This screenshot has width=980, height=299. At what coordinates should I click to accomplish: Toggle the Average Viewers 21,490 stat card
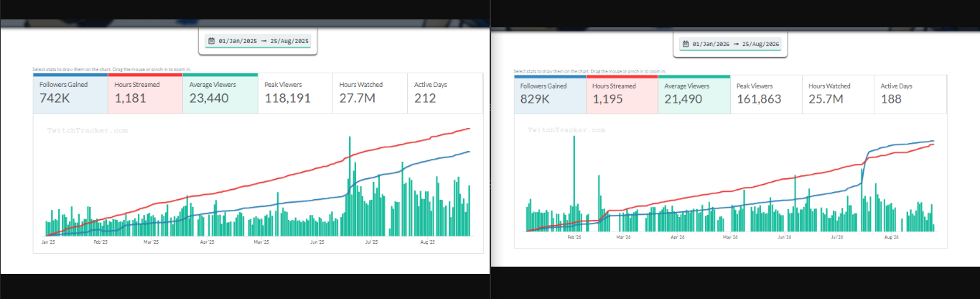(694, 94)
